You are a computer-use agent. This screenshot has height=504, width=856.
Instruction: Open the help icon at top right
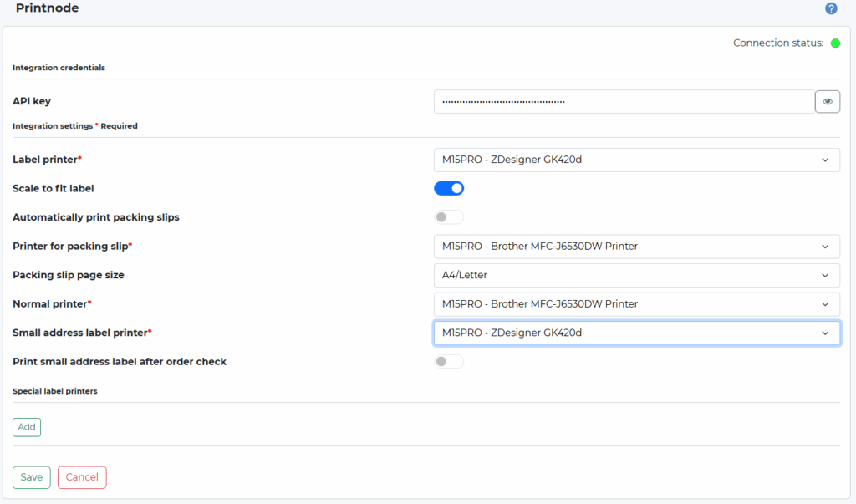(830, 8)
